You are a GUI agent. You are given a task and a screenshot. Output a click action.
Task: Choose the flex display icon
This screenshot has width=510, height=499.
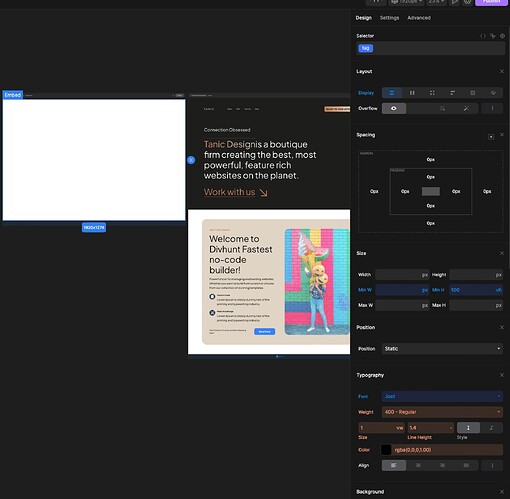click(412, 93)
